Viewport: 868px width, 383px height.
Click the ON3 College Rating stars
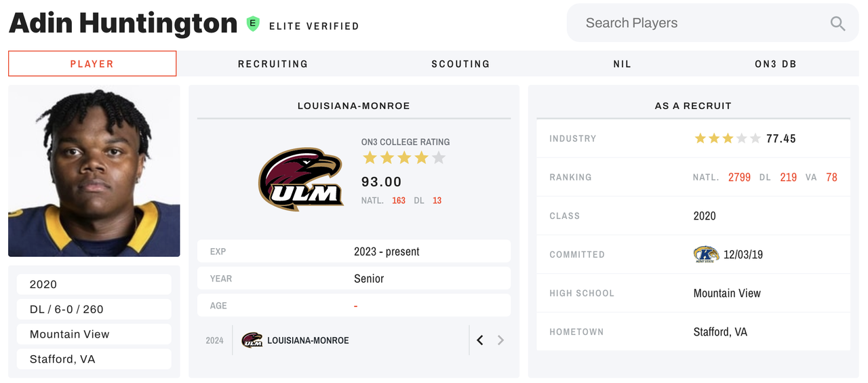pyautogui.click(x=404, y=159)
